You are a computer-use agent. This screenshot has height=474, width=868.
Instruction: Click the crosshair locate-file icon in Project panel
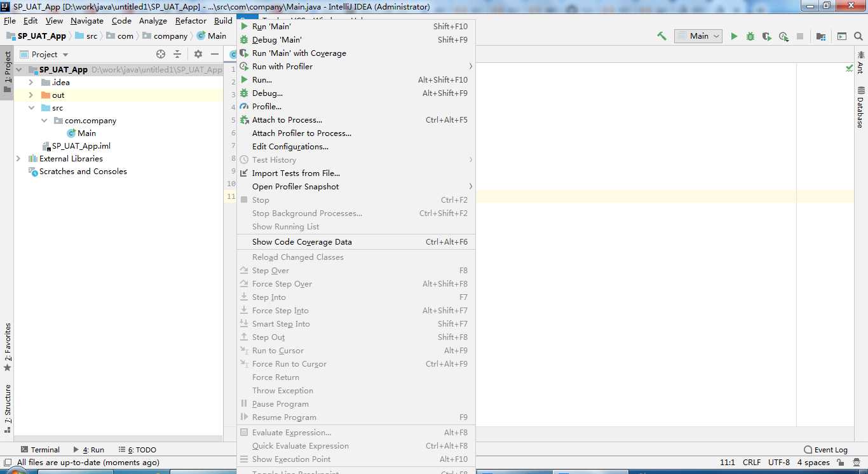161,54
